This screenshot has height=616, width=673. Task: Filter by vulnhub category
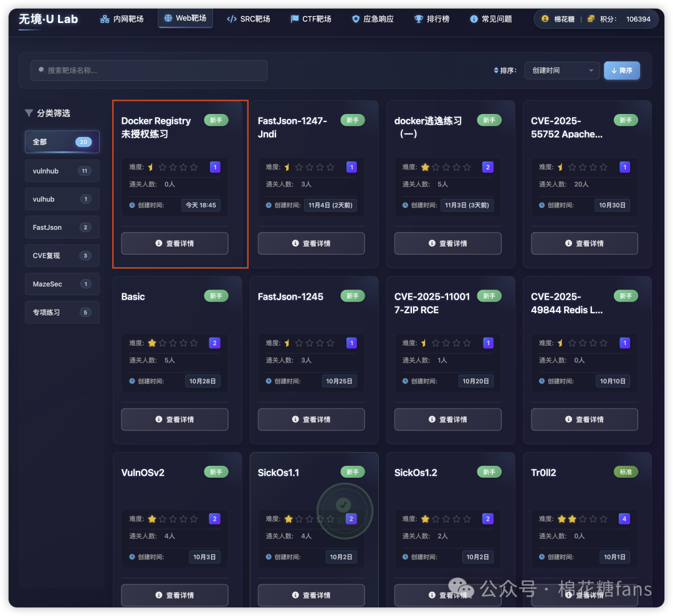coord(62,171)
